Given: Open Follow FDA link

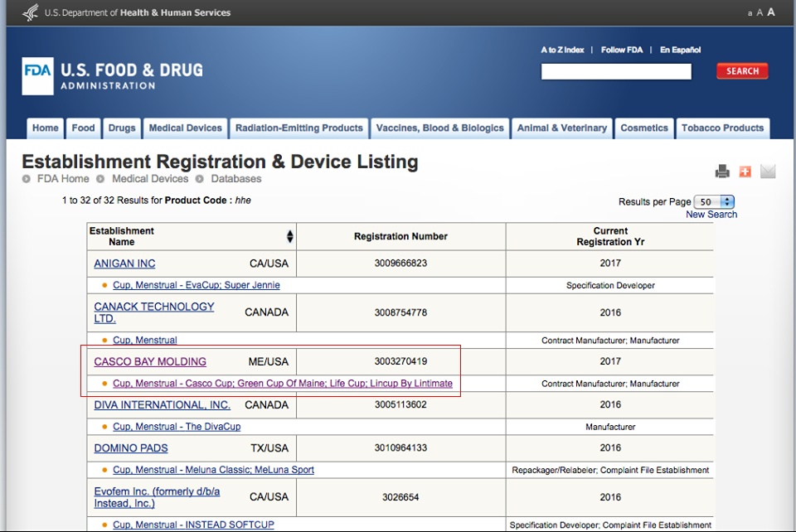Looking at the screenshot, I should (x=622, y=50).
